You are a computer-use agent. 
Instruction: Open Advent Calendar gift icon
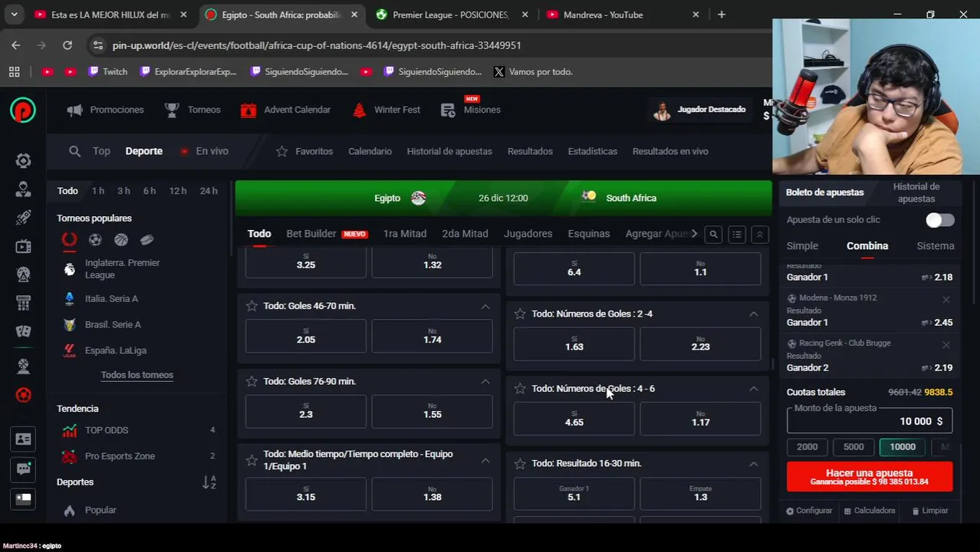pos(248,110)
